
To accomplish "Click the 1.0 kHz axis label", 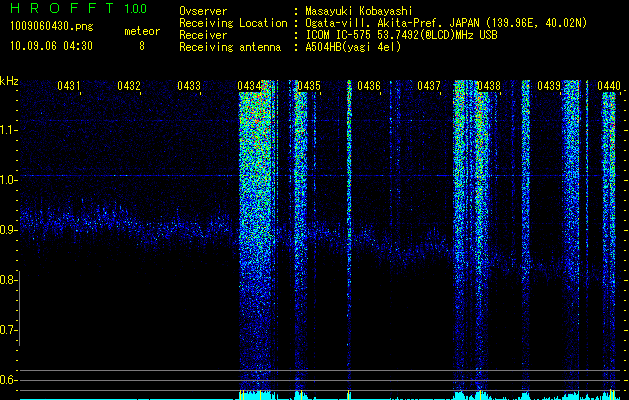I will pyautogui.click(x=8, y=180).
